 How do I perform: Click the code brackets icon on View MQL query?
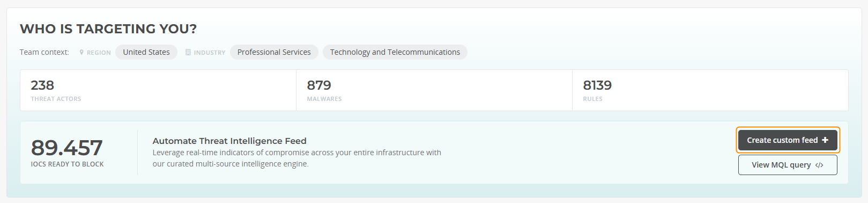tap(819, 165)
